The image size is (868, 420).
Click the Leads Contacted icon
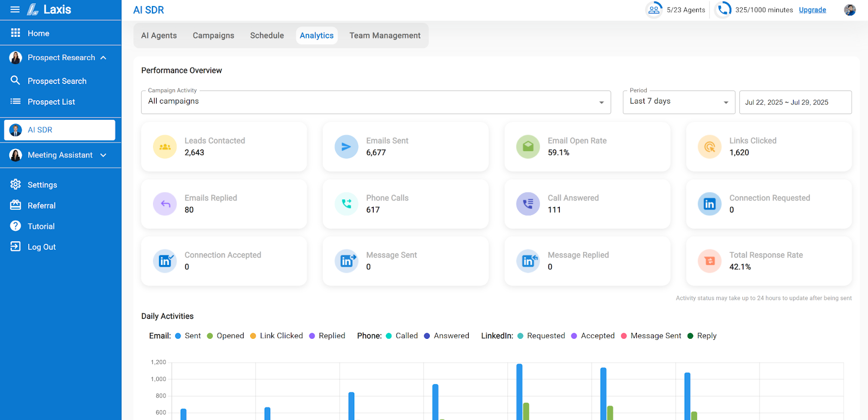coord(165,147)
